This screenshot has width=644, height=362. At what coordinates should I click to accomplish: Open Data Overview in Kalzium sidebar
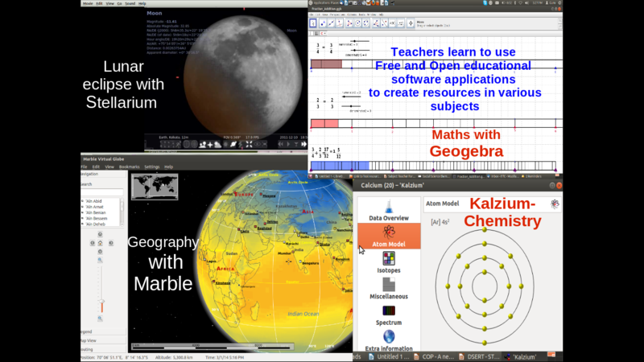(x=389, y=210)
